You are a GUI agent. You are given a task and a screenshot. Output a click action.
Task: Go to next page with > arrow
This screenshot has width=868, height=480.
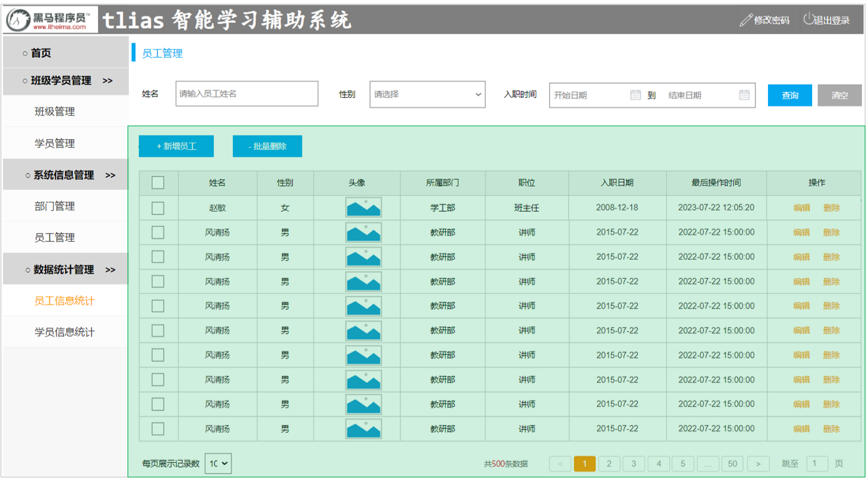[758, 464]
